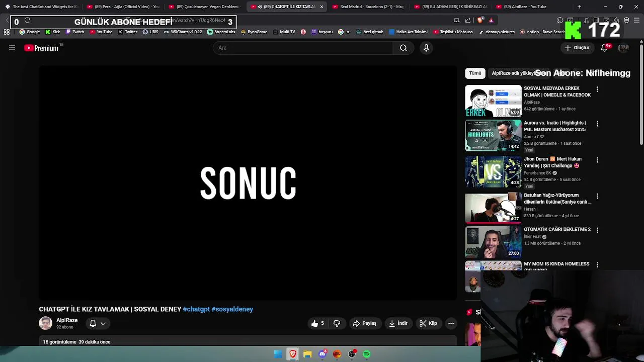This screenshot has width=644, height=362.
Task: Open OBS Studio from taskbar
Action: (x=352, y=354)
